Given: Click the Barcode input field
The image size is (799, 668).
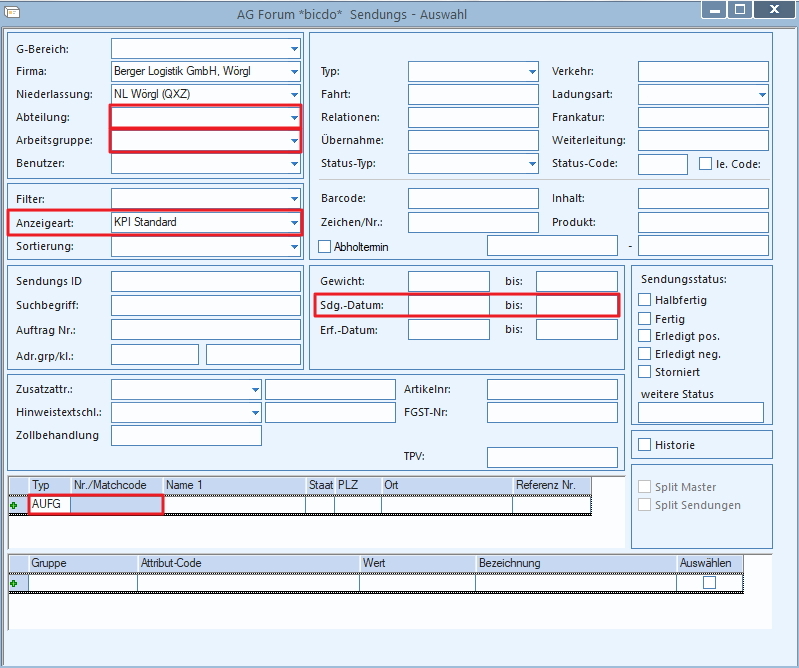Looking at the screenshot, I should 473,198.
